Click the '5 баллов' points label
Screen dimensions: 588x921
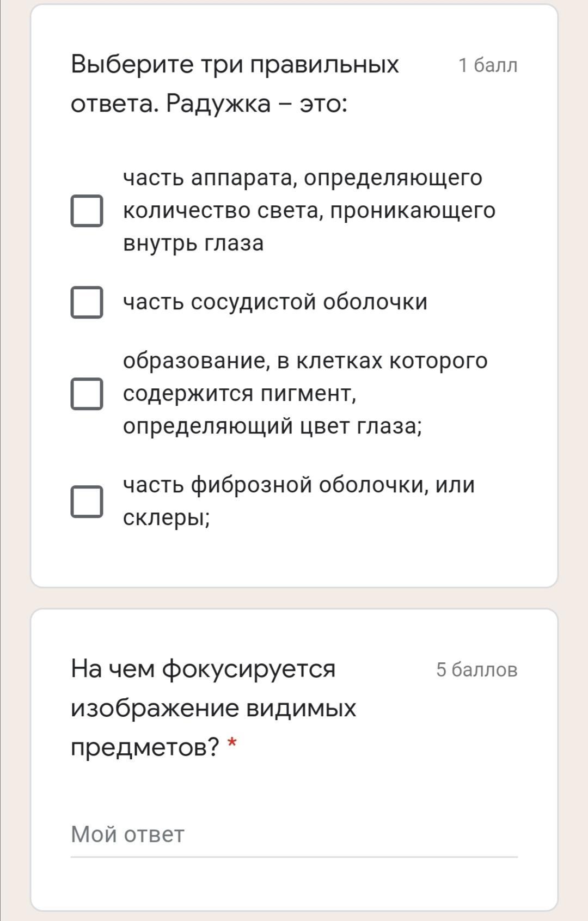(476, 669)
